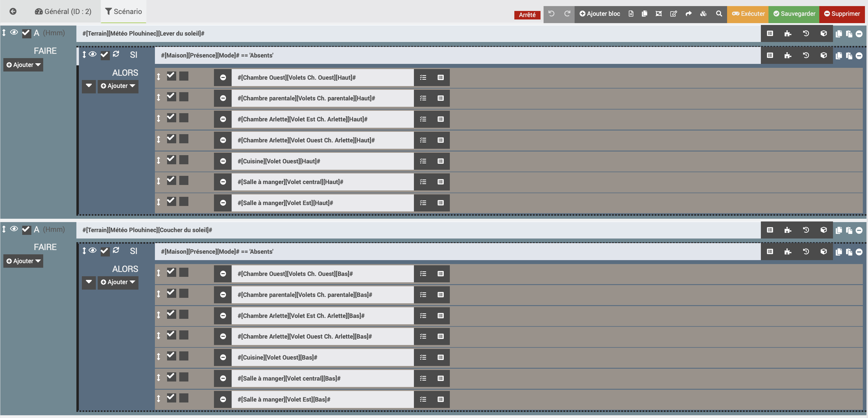Toggle the eye icon of the Lever du soleil block

pyautogui.click(x=14, y=32)
